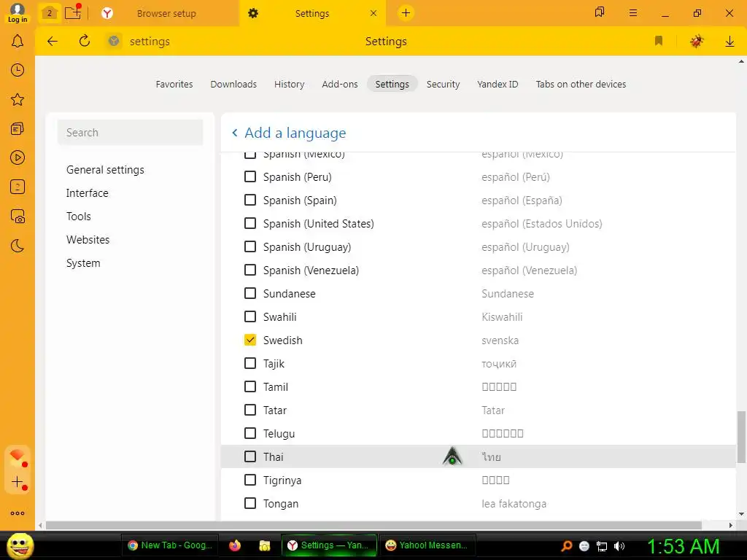Open the downloads arrow icon
Image resolution: width=747 pixels, height=560 pixels.
729,42
